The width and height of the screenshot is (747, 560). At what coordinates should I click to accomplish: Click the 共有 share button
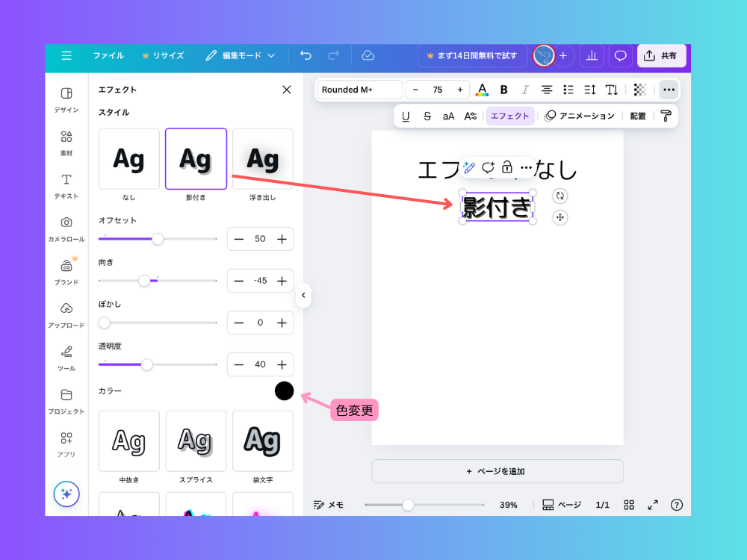pos(661,55)
